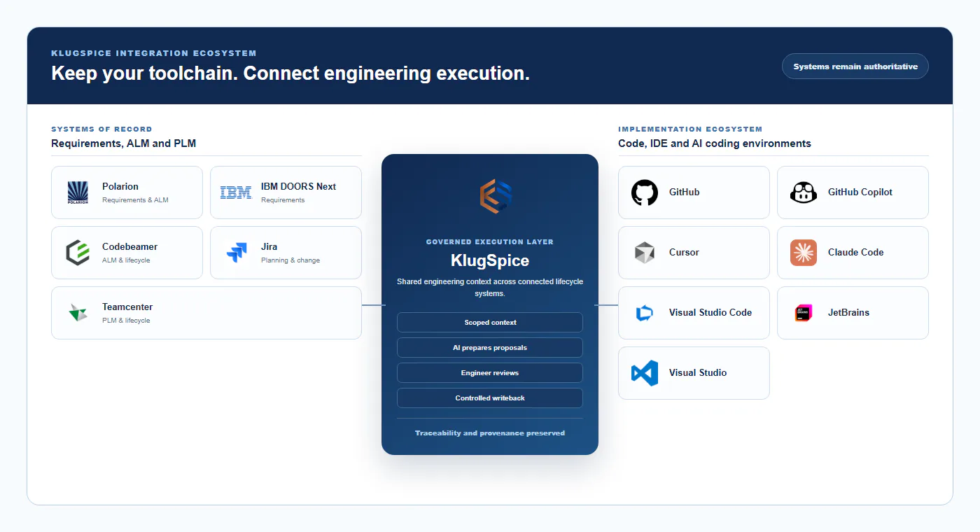Click the Claude Code card label
Image resolution: width=980 pixels, height=532 pixels.
(855, 253)
